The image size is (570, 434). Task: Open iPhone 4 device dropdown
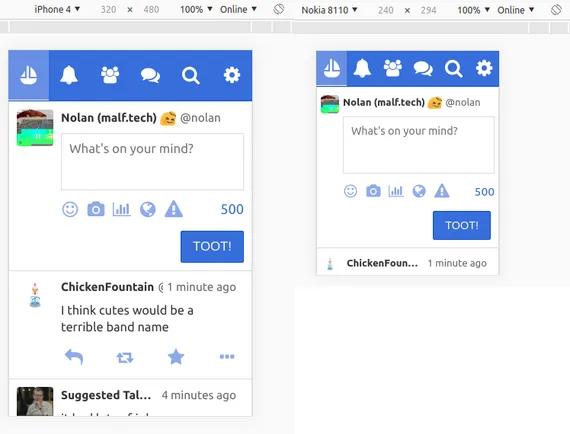(57, 9)
